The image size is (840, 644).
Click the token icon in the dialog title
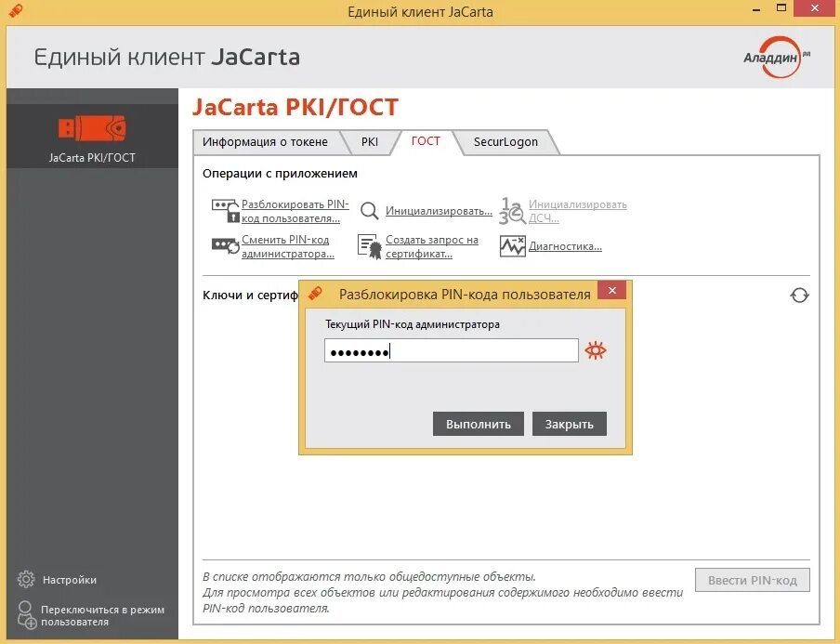316,293
